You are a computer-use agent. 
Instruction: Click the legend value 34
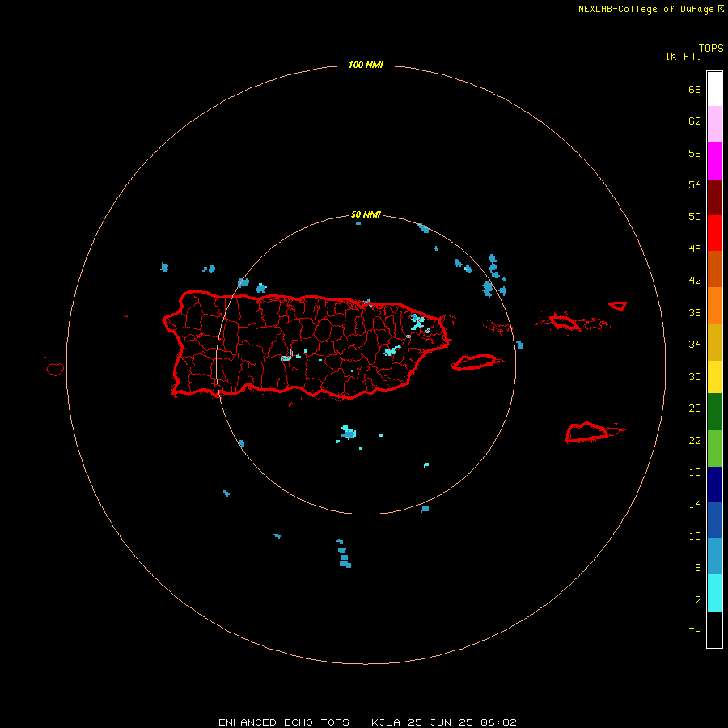(x=695, y=344)
